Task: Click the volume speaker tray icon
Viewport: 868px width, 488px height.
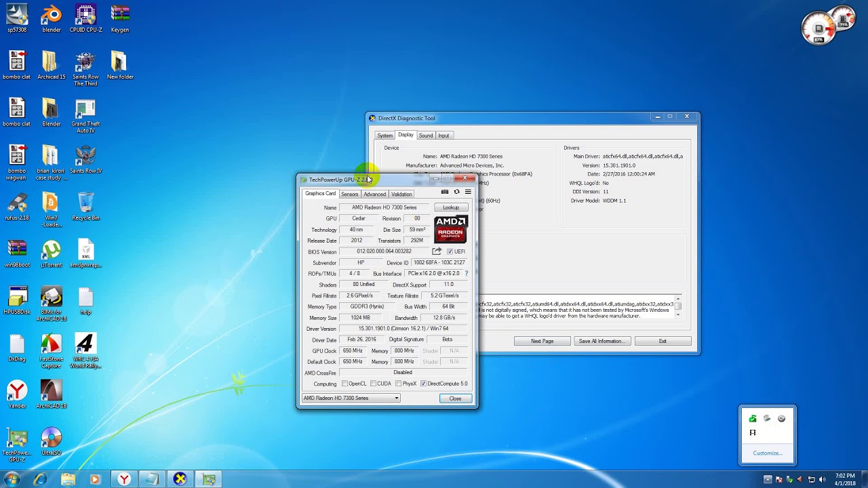Action: (x=823, y=480)
